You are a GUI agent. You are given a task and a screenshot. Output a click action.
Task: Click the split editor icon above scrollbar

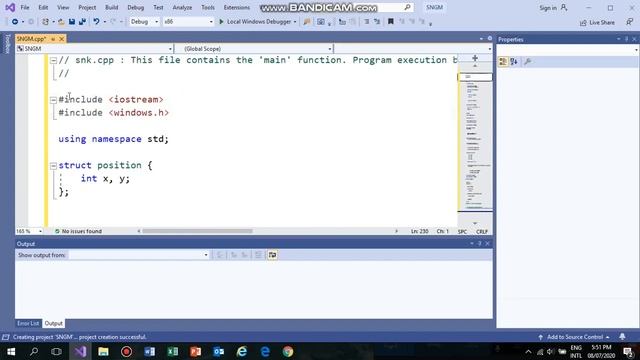(x=475, y=58)
